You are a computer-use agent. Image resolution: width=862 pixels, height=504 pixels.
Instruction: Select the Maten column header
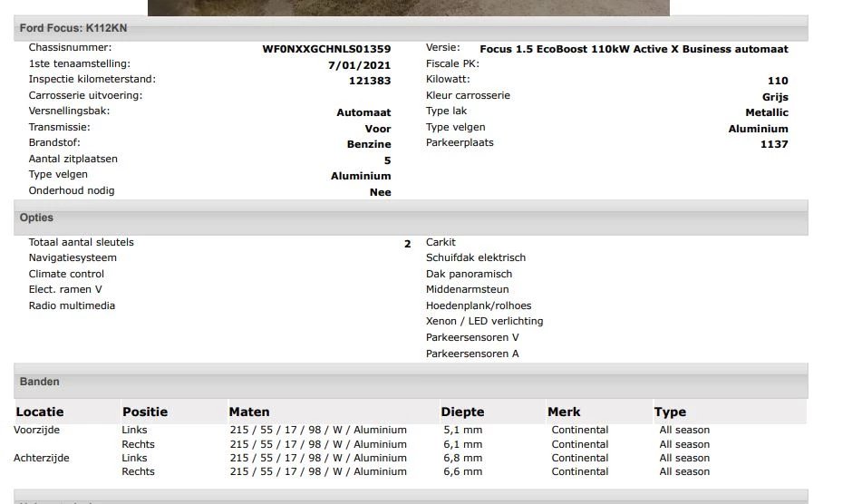249,412
